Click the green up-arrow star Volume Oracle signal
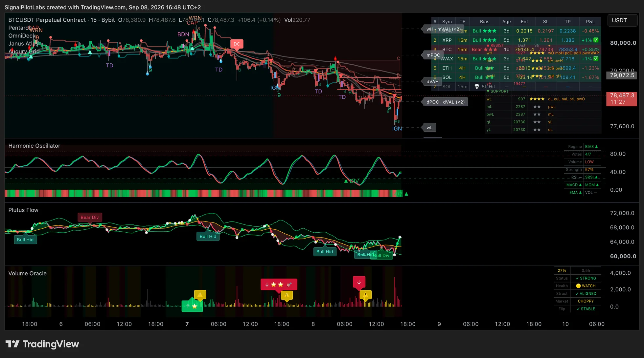This screenshot has width=644, height=358. point(192,306)
